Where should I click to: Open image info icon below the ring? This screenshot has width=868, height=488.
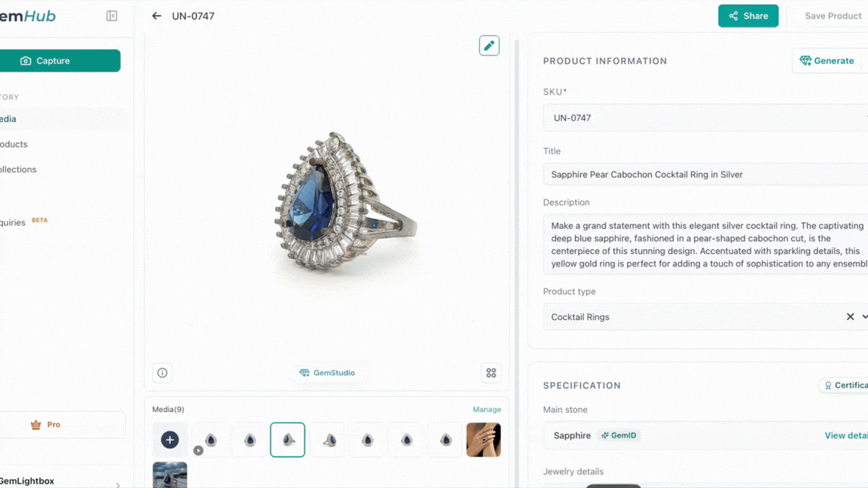coord(162,373)
